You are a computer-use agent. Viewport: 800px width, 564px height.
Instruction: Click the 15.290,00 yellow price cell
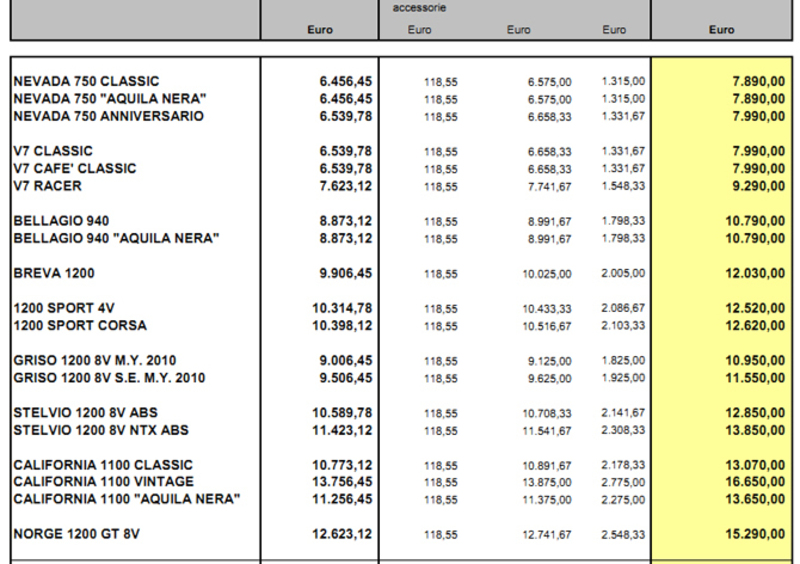pos(757,535)
